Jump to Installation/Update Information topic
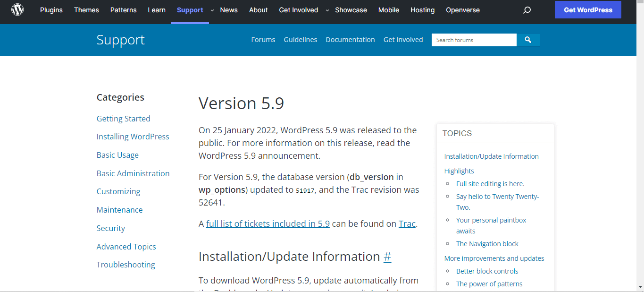Viewport: 644px width, 292px height. tap(491, 156)
